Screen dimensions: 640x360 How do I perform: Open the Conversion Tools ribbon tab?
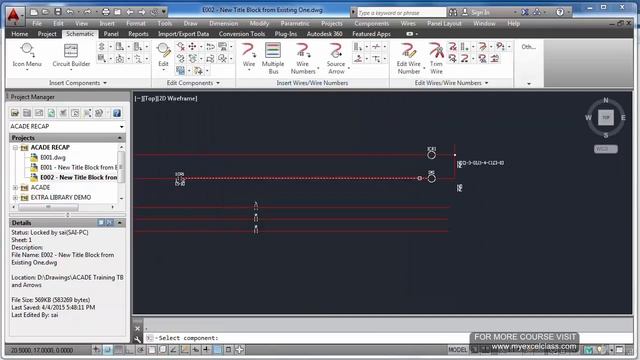click(x=242, y=34)
